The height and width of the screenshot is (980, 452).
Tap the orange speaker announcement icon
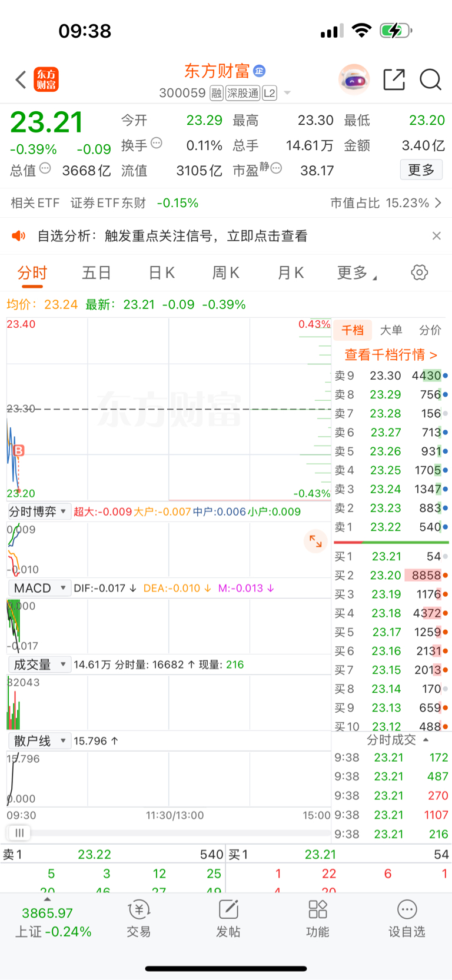tap(19, 236)
